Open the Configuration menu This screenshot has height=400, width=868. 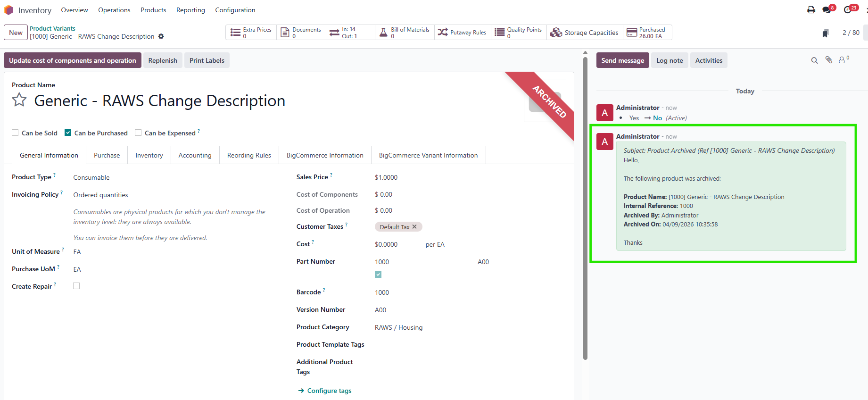[x=235, y=10]
